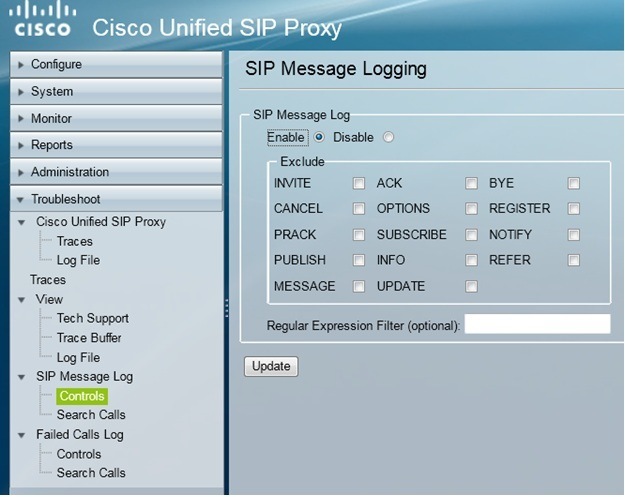625x497 pixels.
Task: Check the MESSAGE exclude checkbox
Action: [359, 286]
